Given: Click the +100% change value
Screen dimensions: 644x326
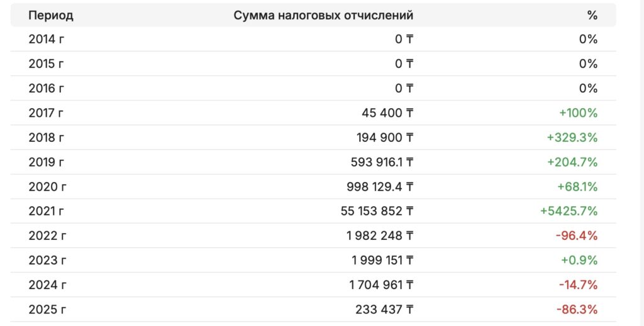Looking at the screenshot, I should click(x=579, y=113).
